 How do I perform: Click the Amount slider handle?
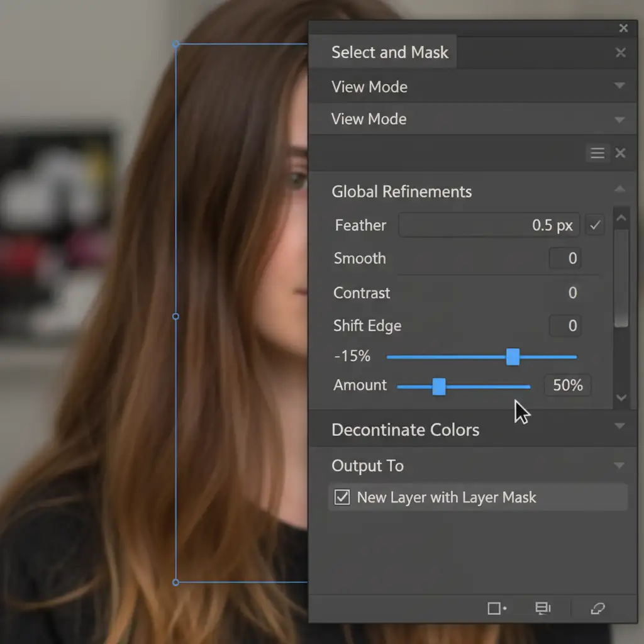coord(439,387)
